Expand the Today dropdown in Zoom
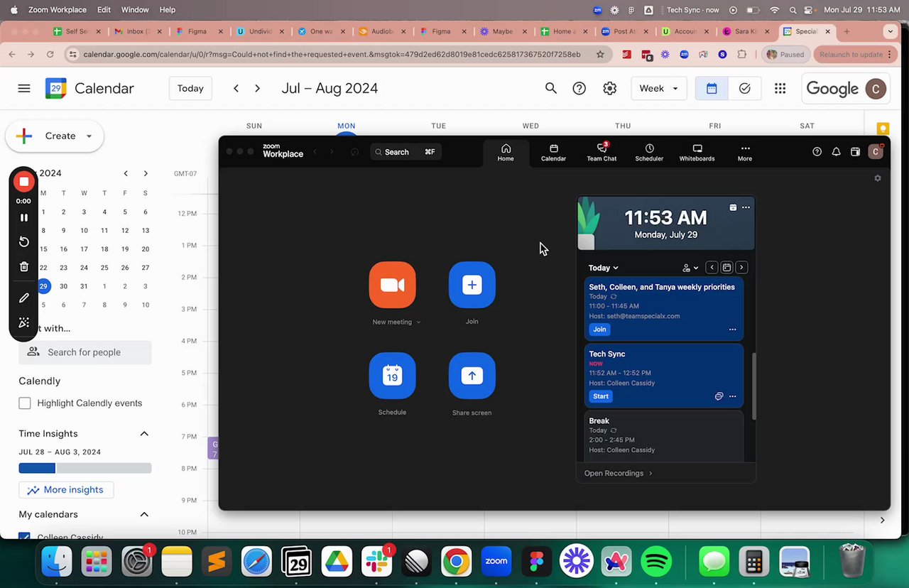The height and width of the screenshot is (588, 909). pos(603,268)
